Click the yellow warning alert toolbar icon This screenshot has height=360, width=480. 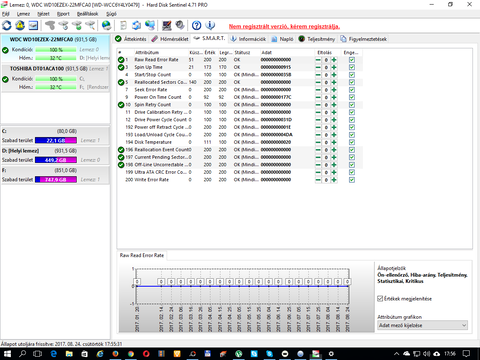pyautogui.click(x=20, y=25)
